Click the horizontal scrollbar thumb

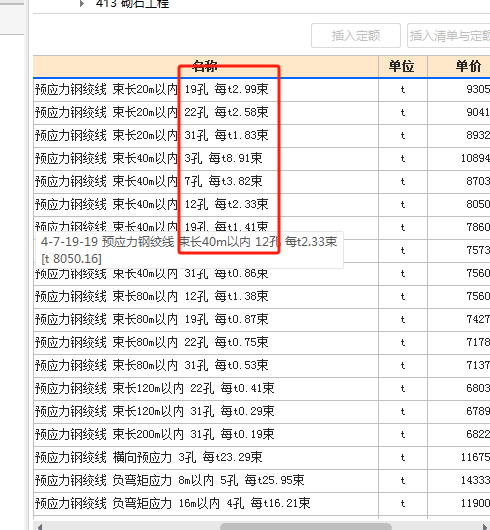click(305, 527)
